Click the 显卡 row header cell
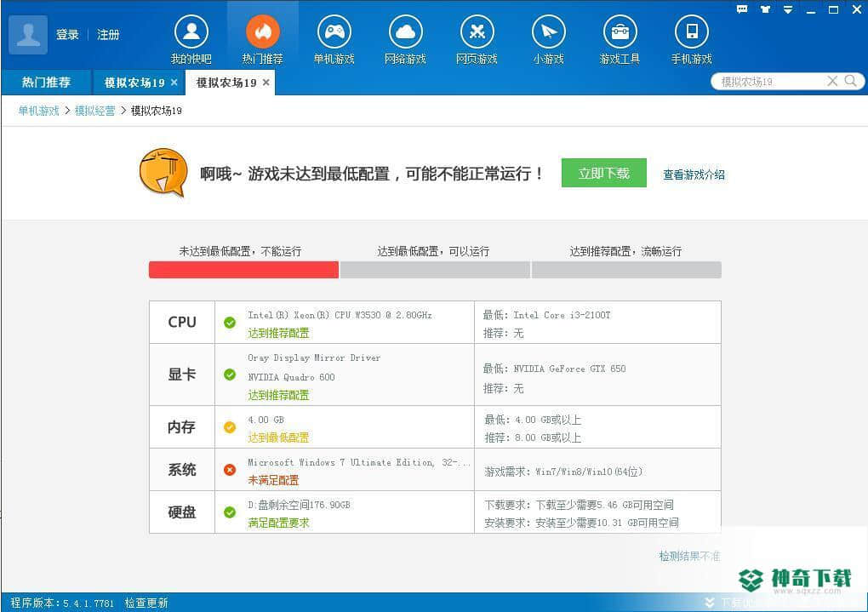Image resolution: width=868 pixels, height=612 pixels. click(x=182, y=375)
